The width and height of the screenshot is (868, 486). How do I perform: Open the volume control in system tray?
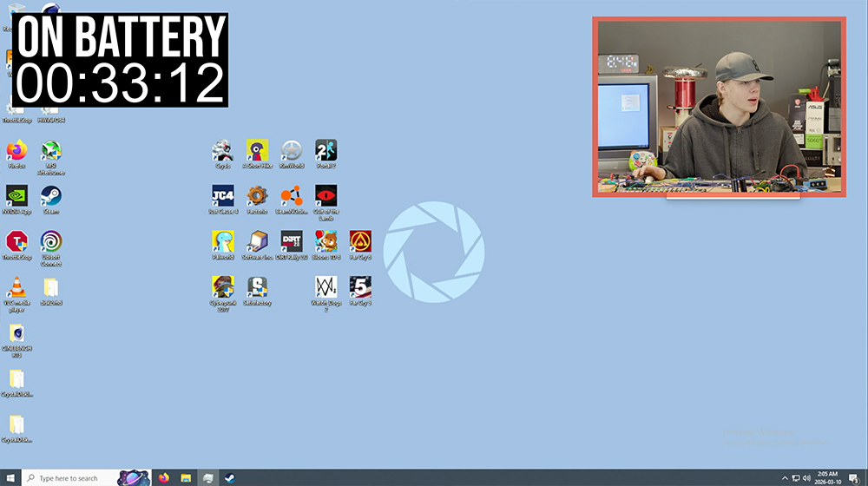coord(806,477)
